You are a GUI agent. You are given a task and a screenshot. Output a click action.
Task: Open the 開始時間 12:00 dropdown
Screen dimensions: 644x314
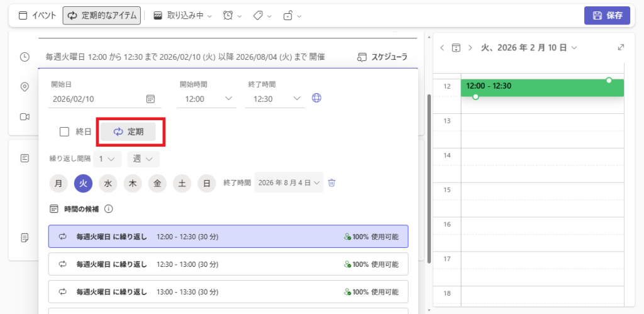[x=207, y=99]
